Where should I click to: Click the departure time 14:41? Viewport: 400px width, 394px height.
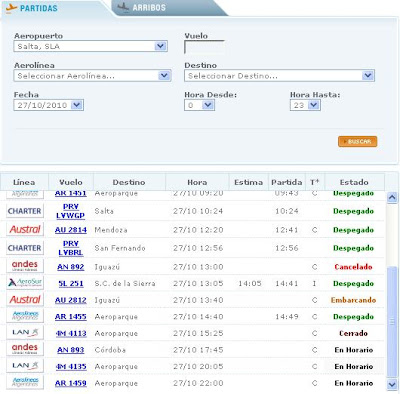click(x=287, y=283)
